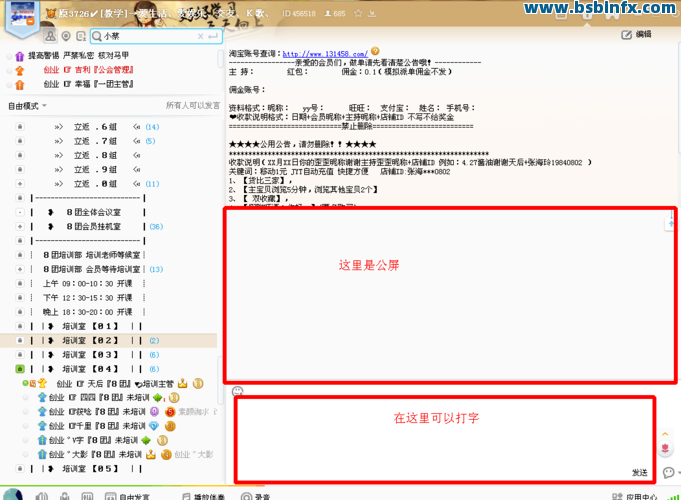Click the location pin icon beside search
The width and height of the screenshot is (681, 500).
coord(66,36)
